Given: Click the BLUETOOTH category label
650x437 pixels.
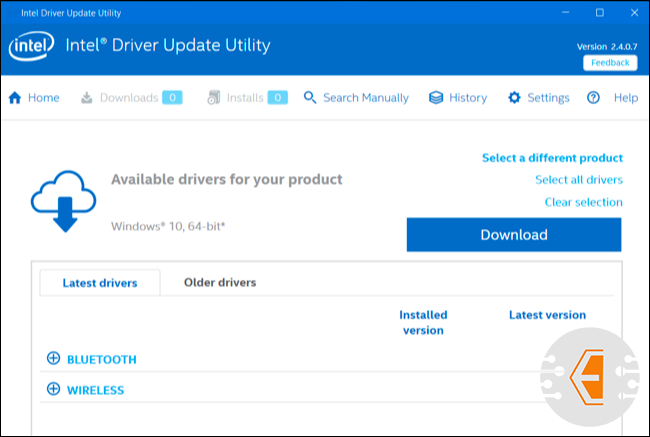Looking at the screenshot, I should (102, 359).
